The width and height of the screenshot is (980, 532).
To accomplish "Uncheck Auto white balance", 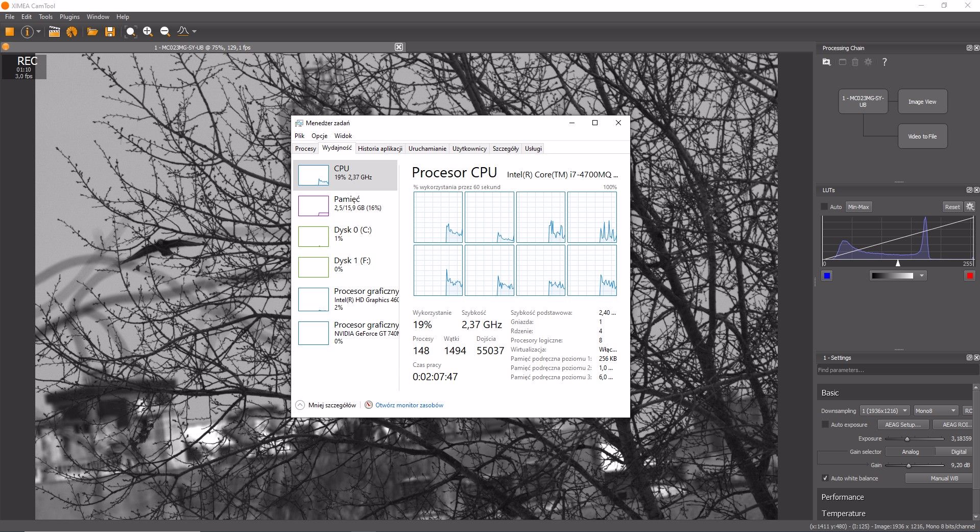I will (825, 478).
